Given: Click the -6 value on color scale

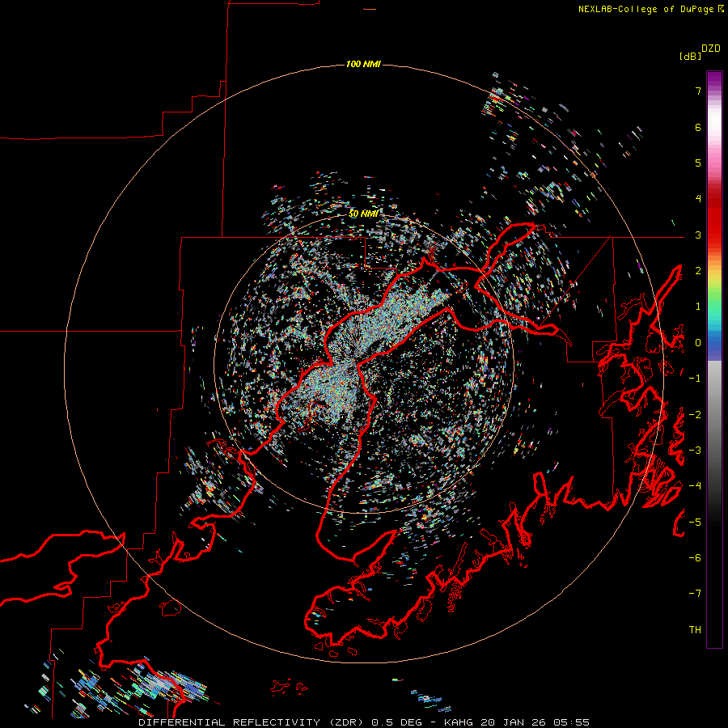Looking at the screenshot, I should coord(695,558).
